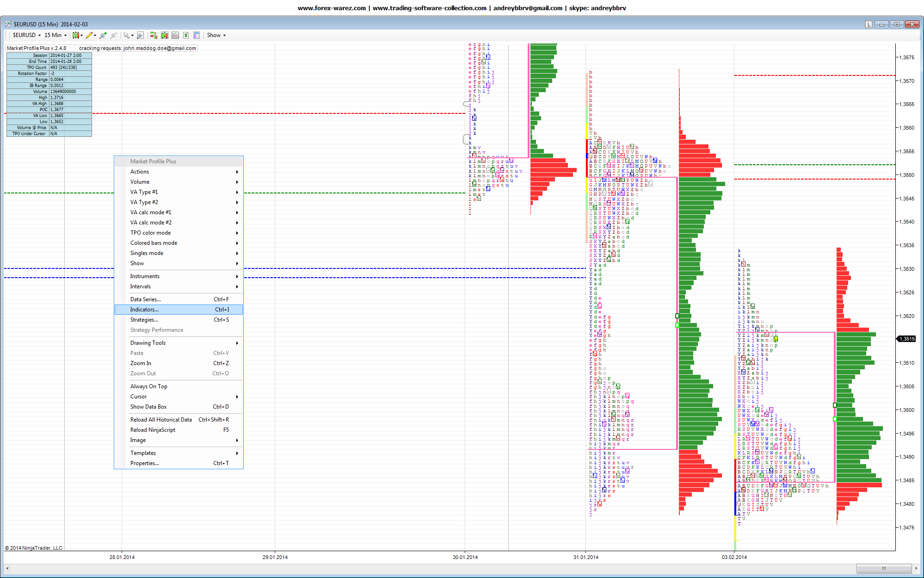The image size is (924, 578).
Task: Open the indicators line-chart icon
Action: (x=175, y=35)
